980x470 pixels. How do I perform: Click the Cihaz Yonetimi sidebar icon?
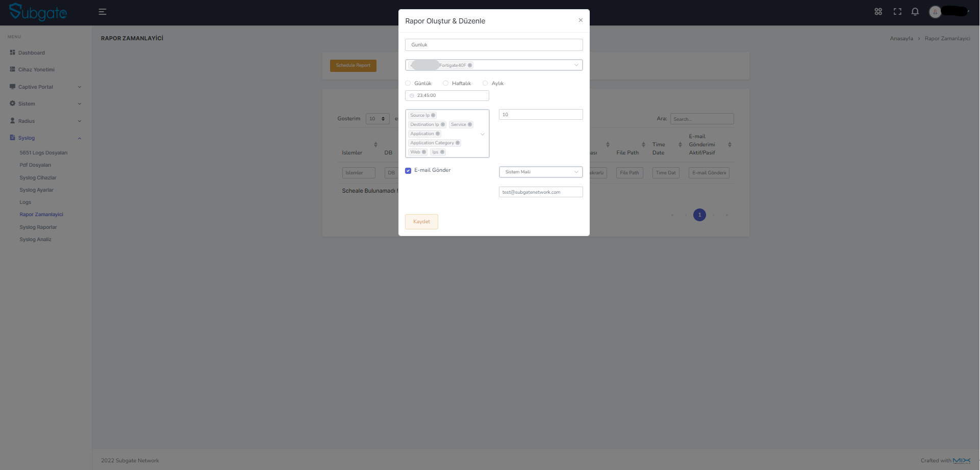tap(12, 69)
